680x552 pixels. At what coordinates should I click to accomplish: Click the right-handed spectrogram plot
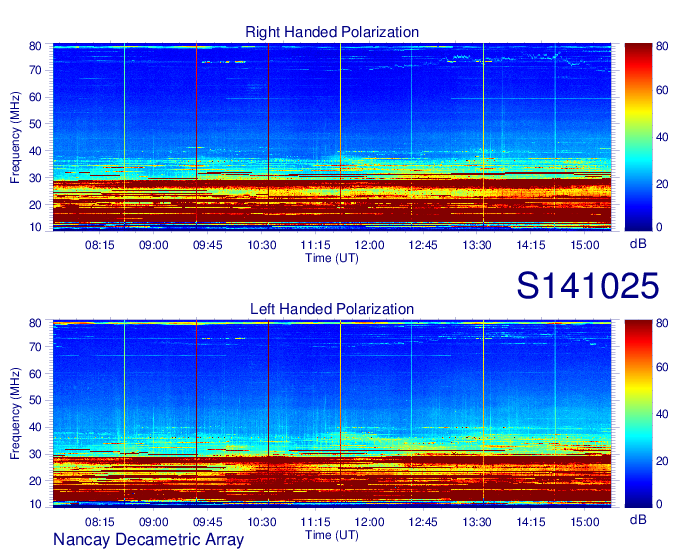[332, 137]
